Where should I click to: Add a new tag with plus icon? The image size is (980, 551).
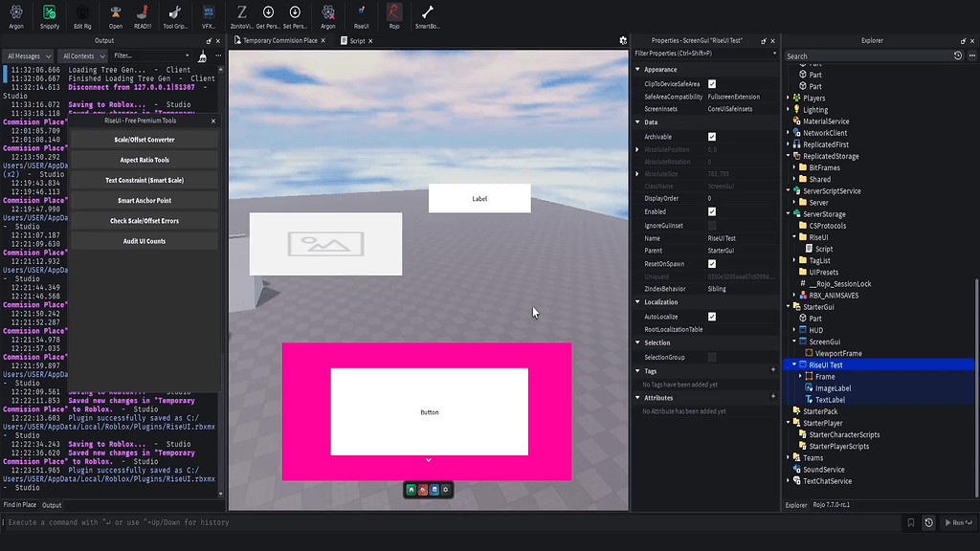pyautogui.click(x=773, y=370)
